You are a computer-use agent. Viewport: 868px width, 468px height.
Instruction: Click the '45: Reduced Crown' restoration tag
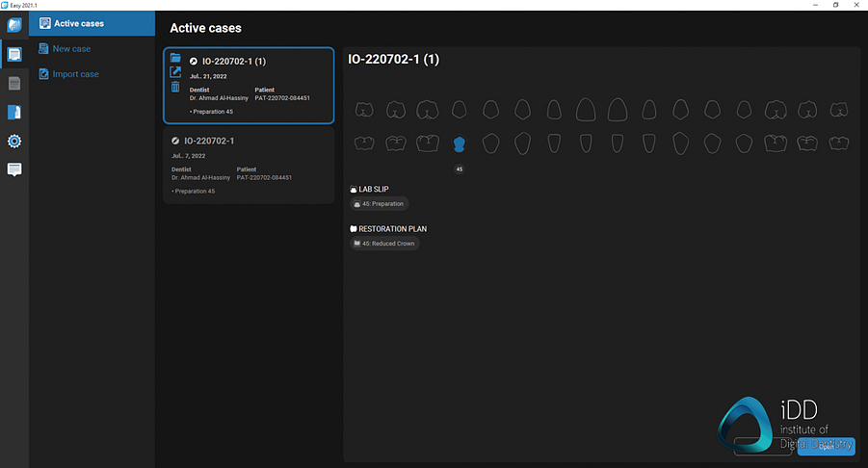385,244
